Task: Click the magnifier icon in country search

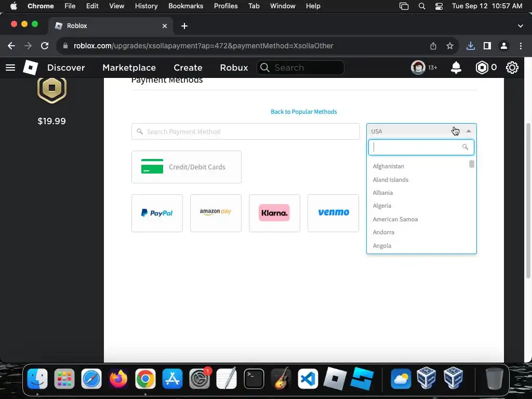Action: (465, 147)
